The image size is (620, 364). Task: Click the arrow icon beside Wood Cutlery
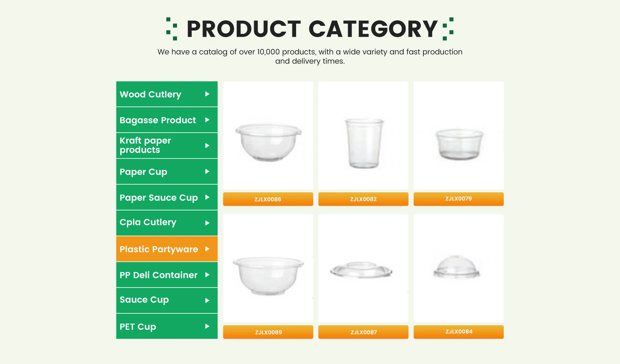tap(207, 94)
